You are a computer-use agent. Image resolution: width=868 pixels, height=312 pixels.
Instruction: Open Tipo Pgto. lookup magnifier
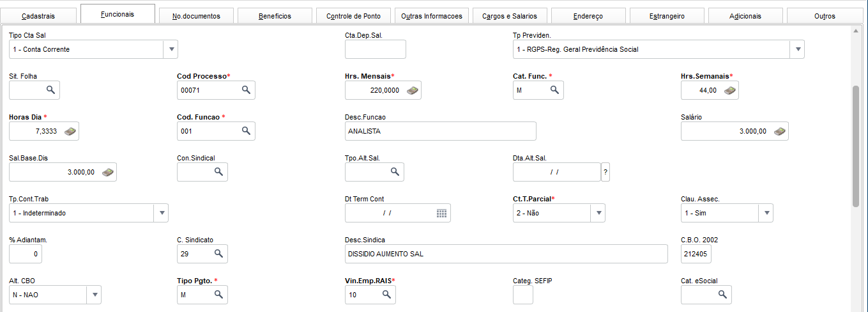click(x=218, y=295)
